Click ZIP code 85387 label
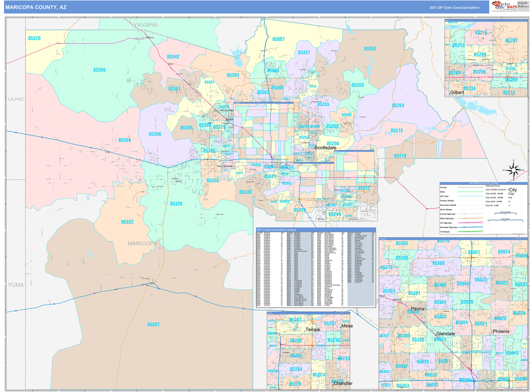This screenshot has height=392, width=532. (x=209, y=82)
